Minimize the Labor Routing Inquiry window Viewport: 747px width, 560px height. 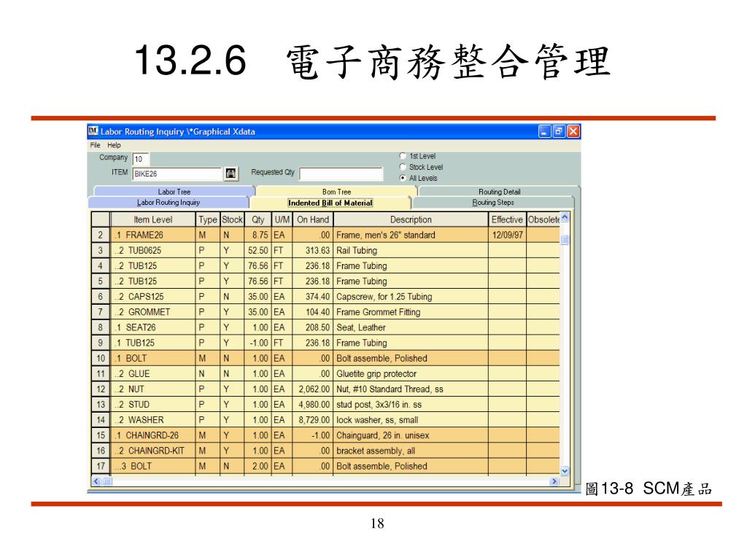pyautogui.click(x=544, y=131)
